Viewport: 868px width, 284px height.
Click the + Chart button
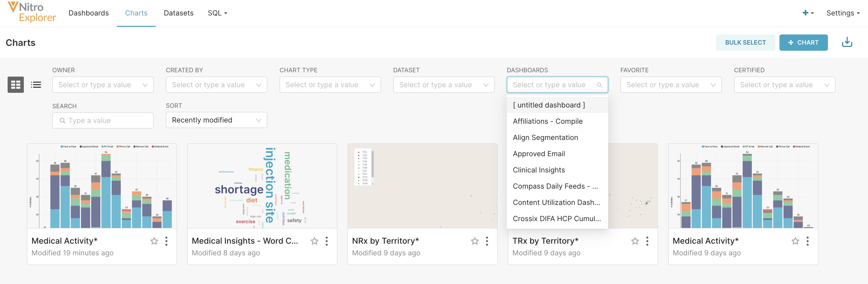pyautogui.click(x=803, y=42)
